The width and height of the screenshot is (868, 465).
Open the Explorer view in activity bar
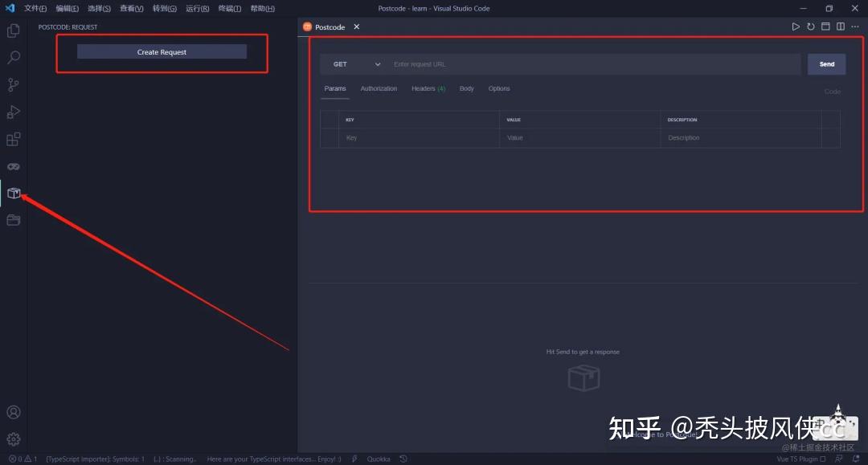14,31
